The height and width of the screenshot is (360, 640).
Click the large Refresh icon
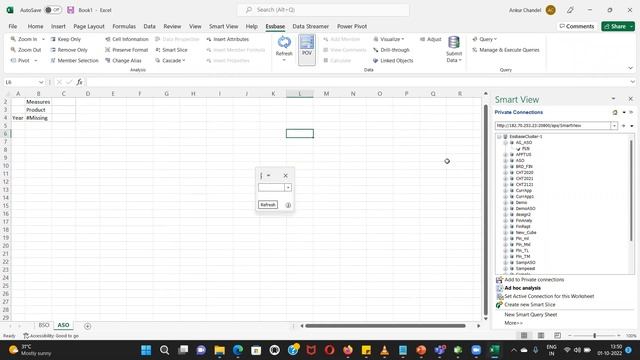(284, 42)
